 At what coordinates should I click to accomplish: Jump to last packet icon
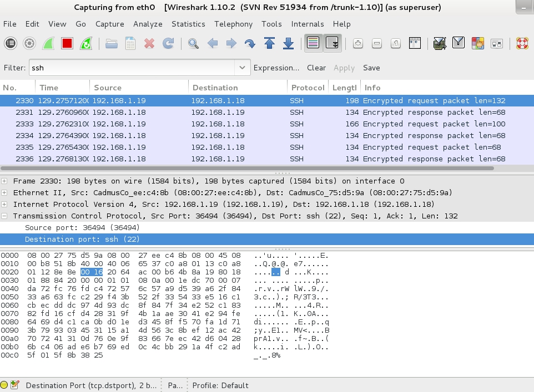click(x=289, y=43)
